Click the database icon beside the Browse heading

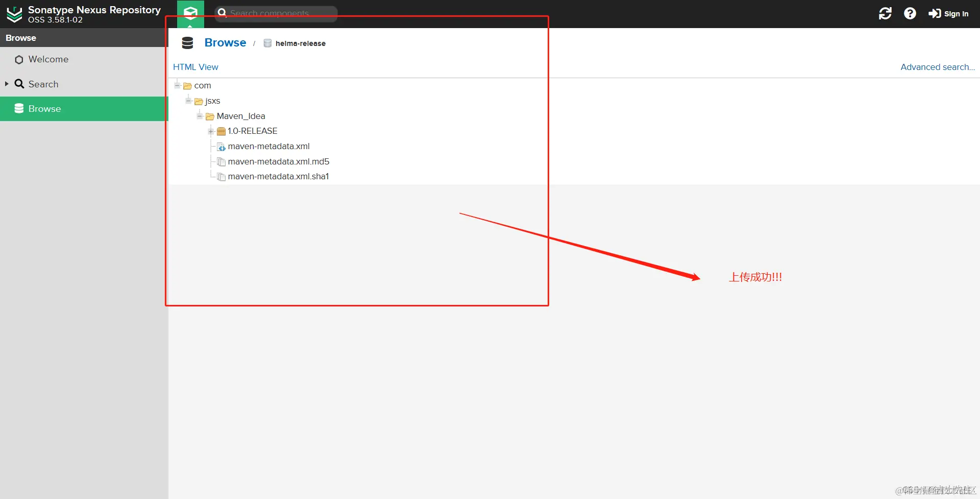tap(188, 43)
